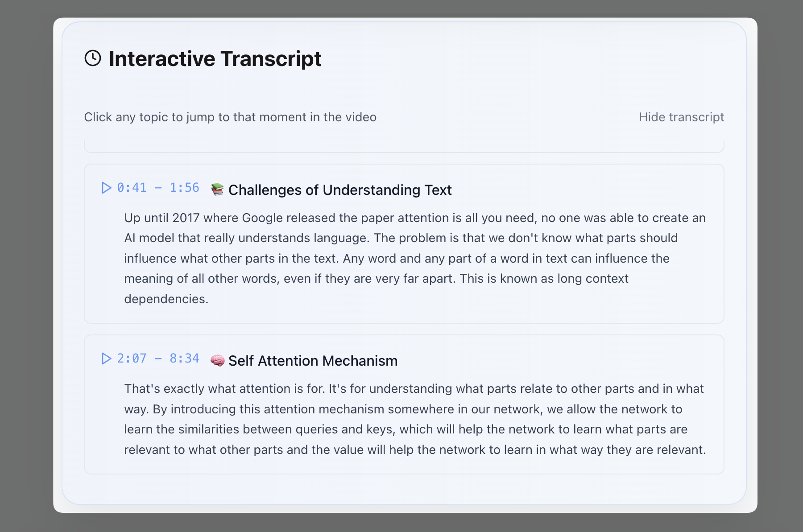
Task: Click the paragraph starting "Up until 2017"
Action: [x=415, y=258]
